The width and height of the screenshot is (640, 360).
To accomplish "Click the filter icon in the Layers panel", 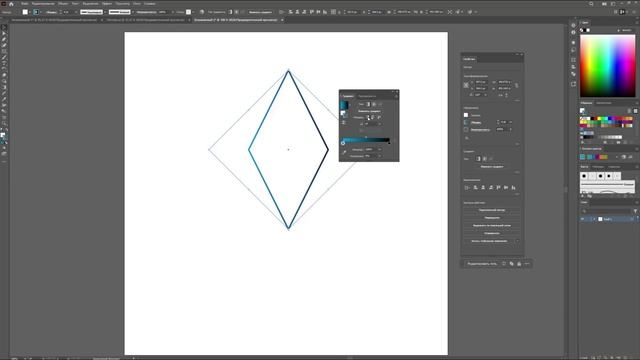I will [x=635, y=211].
